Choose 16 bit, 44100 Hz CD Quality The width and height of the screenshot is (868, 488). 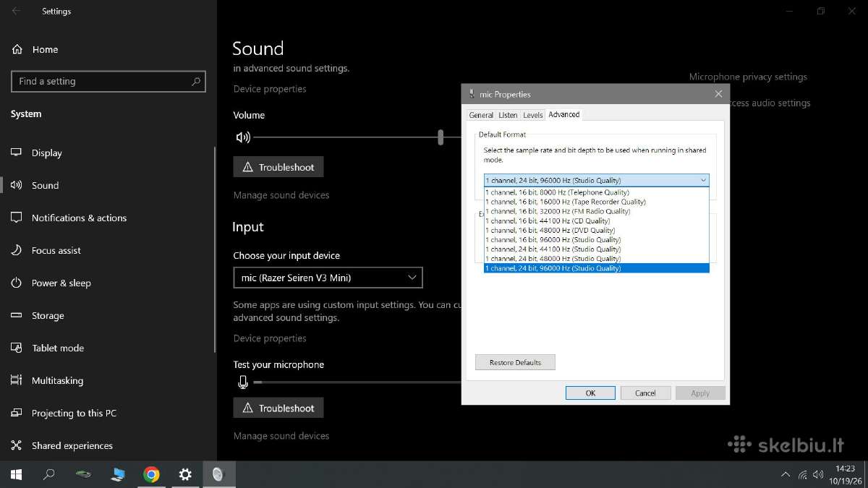click(596, 221)
